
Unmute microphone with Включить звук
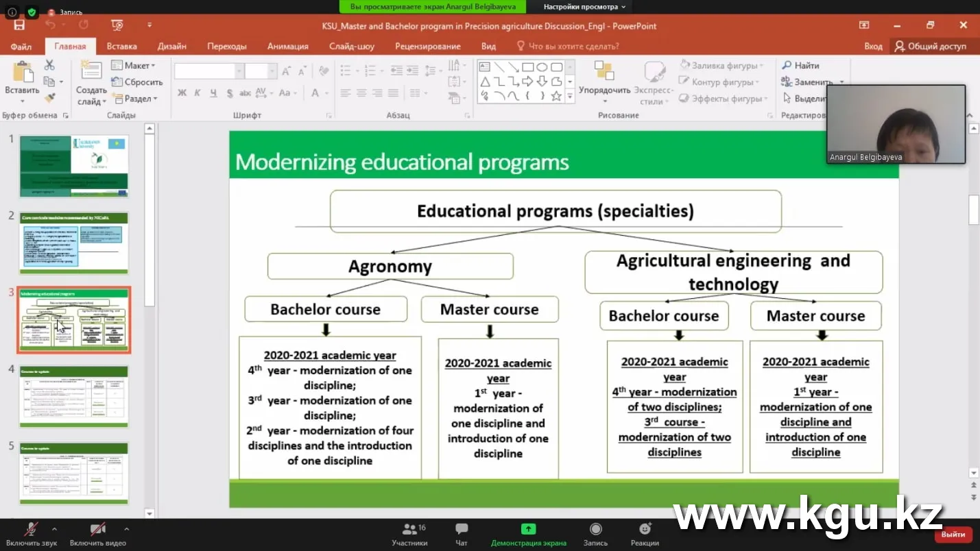31,534
